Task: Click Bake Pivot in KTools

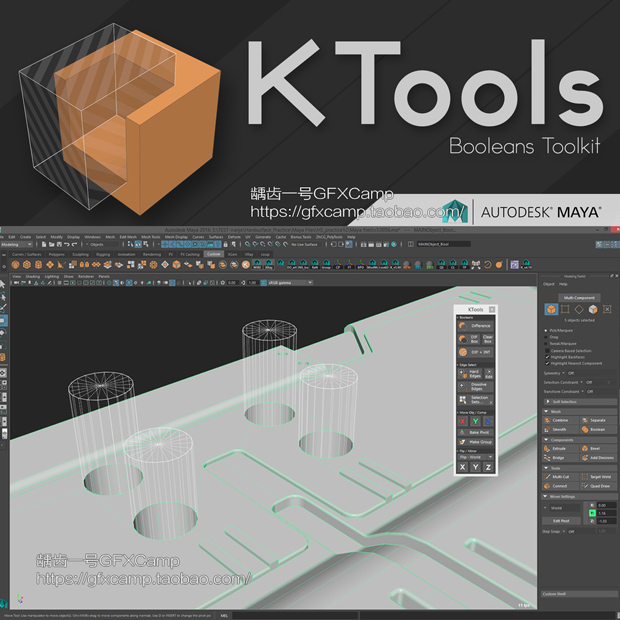Action: click(x=475, y=433)
